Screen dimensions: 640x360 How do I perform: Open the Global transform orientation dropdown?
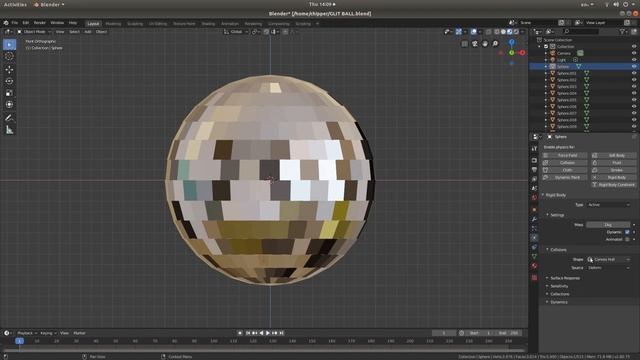click(236, 31)
